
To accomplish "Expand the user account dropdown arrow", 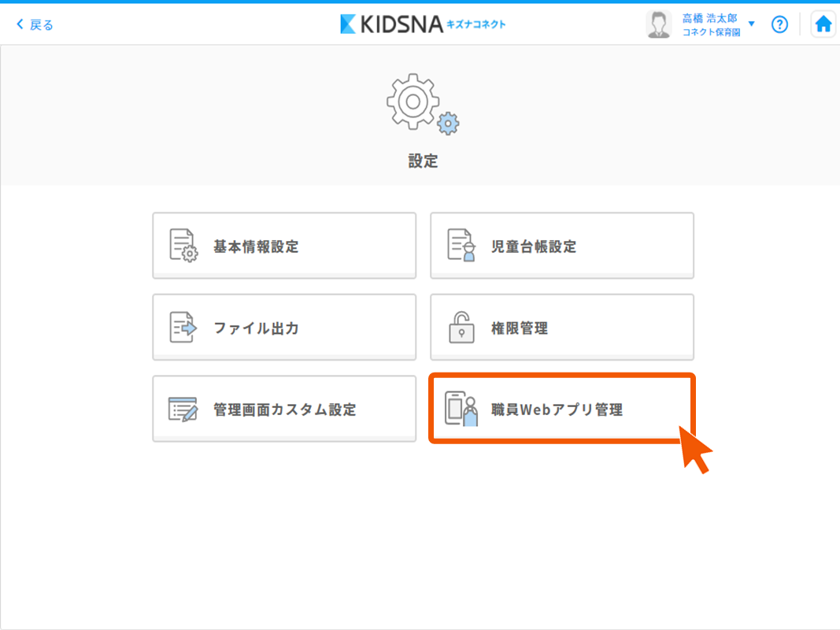I will point(752,24).
